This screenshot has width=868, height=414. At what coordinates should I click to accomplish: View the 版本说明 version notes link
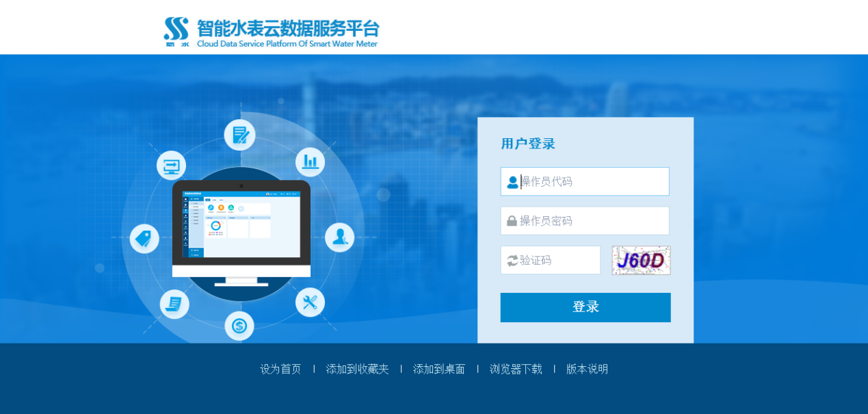[x=587, y=369]
